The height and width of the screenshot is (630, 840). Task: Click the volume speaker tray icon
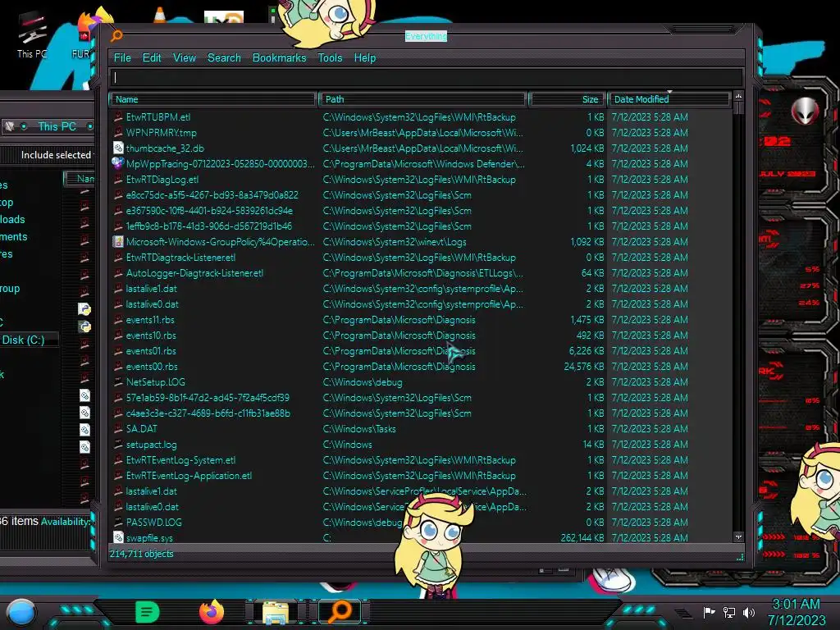pyautogui.click(x=749, y=612)
